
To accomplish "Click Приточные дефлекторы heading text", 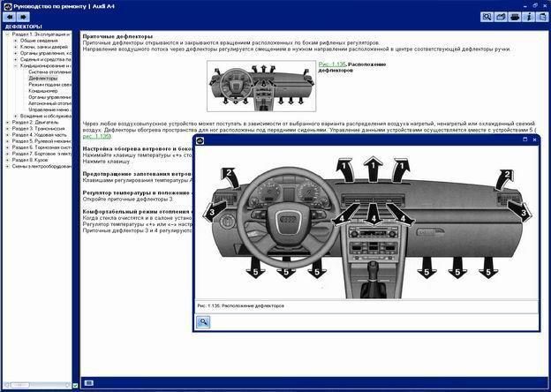I will point(117,36).
